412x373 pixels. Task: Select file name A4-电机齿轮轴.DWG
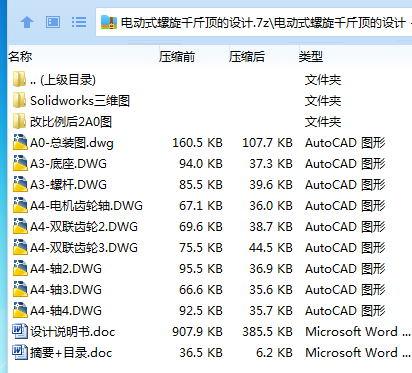click(x=86, y=206)
